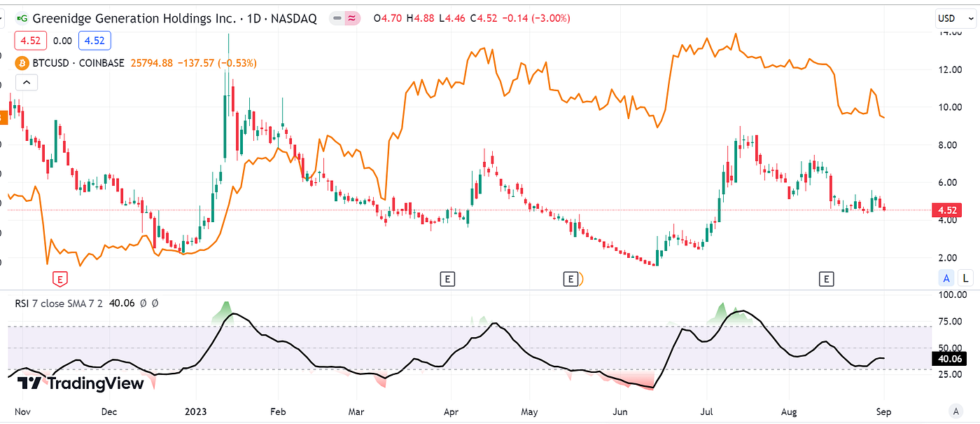Open the black E earnings marker before April
The height and width of the screenshot is (424, 980).
447,279
